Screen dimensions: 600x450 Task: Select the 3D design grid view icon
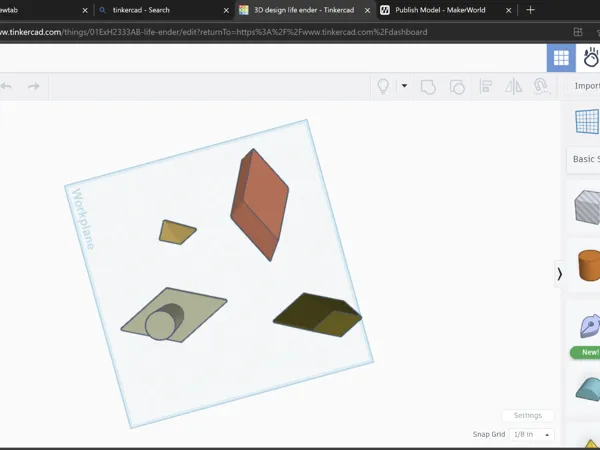click(561, 58)
